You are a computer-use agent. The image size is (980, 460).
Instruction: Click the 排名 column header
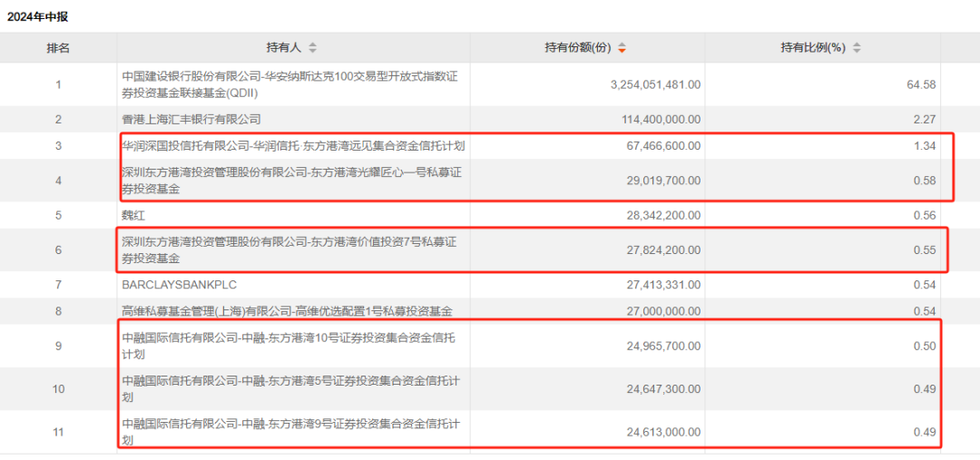pos(58,47)
